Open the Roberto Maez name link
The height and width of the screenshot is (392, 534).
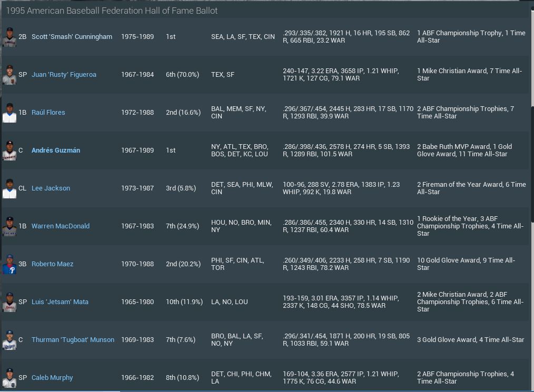52,264
